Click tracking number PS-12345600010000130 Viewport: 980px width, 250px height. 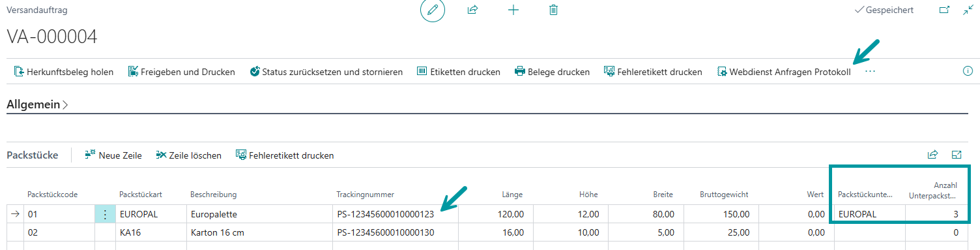tap(385, 232)
